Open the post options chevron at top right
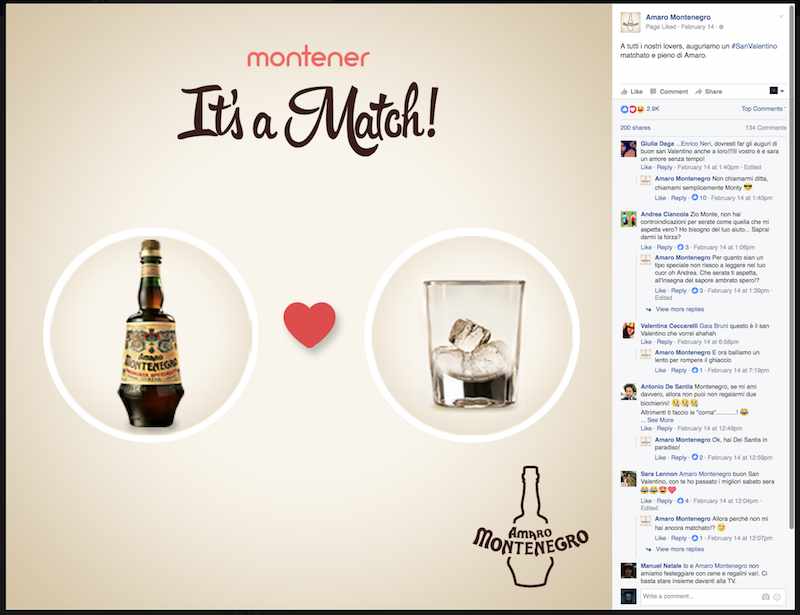 (x=781, y=17)
